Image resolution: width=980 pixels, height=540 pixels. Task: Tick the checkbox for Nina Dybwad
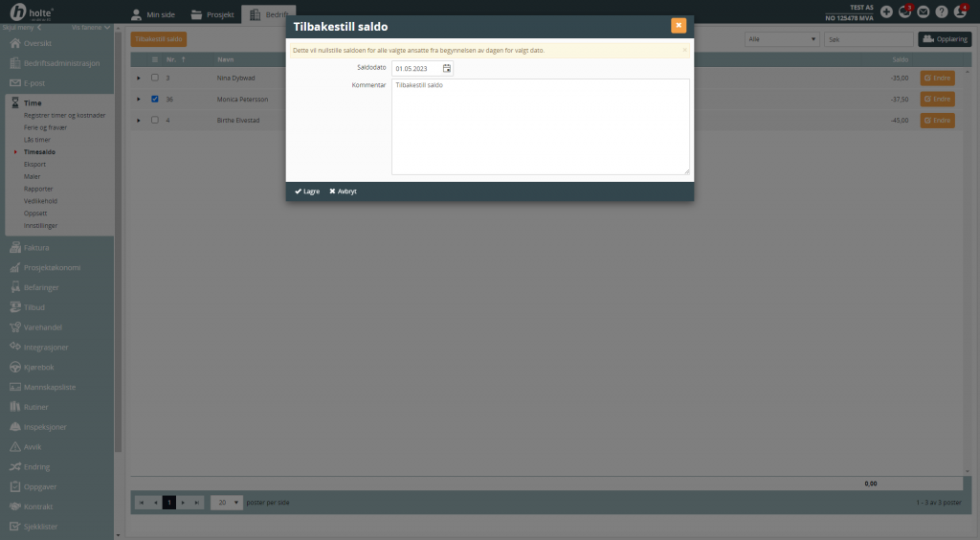[155, 78]
